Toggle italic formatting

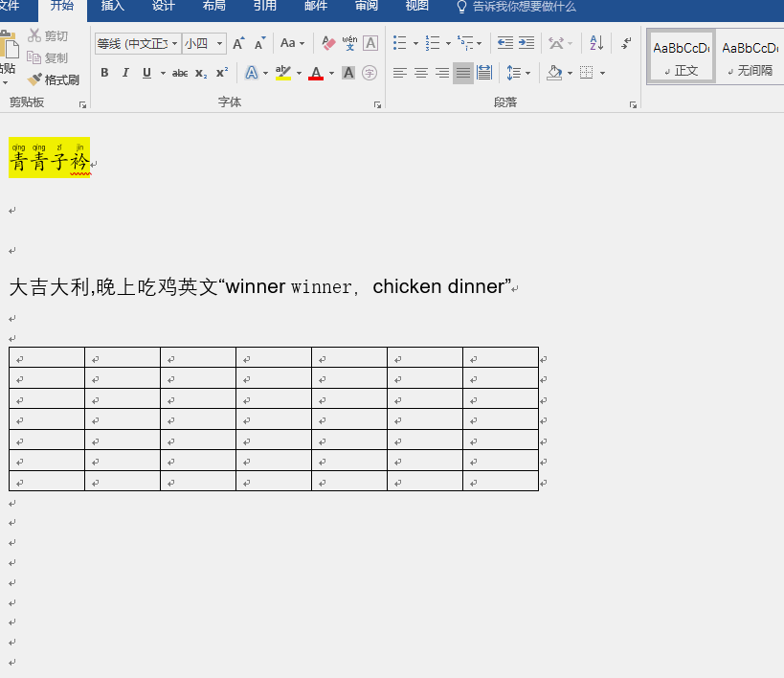coord(126,72)
